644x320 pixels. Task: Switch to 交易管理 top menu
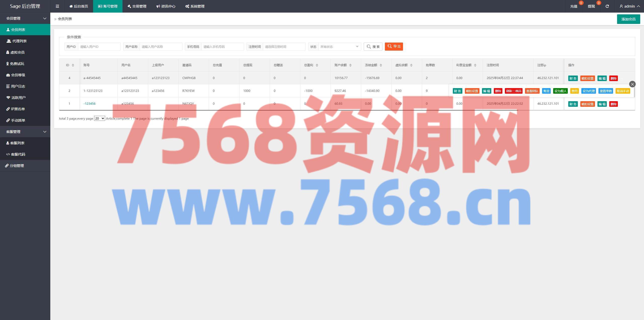pyautogui.click(x=137, y=6)
